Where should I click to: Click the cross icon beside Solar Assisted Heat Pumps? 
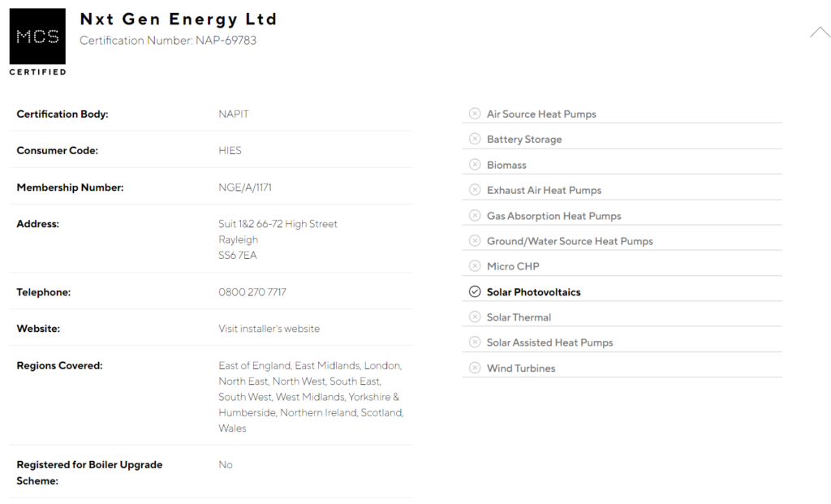(x=475, y=342)
